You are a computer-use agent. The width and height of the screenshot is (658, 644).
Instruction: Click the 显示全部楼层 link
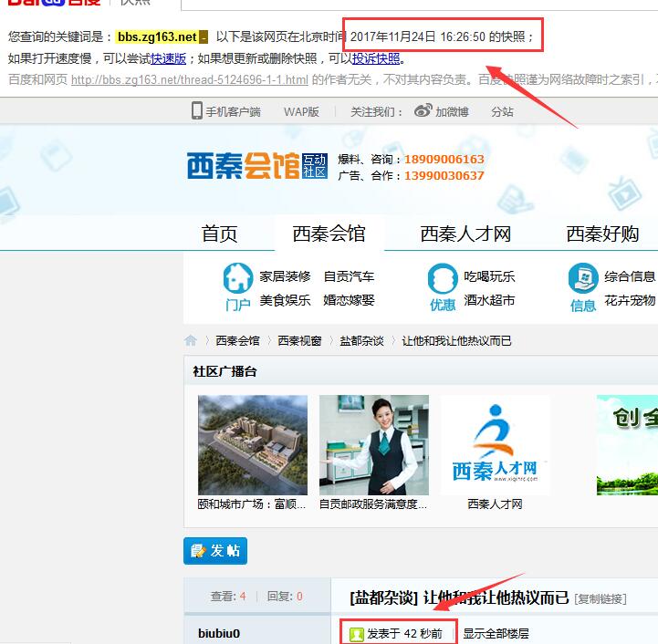[496, 634]
